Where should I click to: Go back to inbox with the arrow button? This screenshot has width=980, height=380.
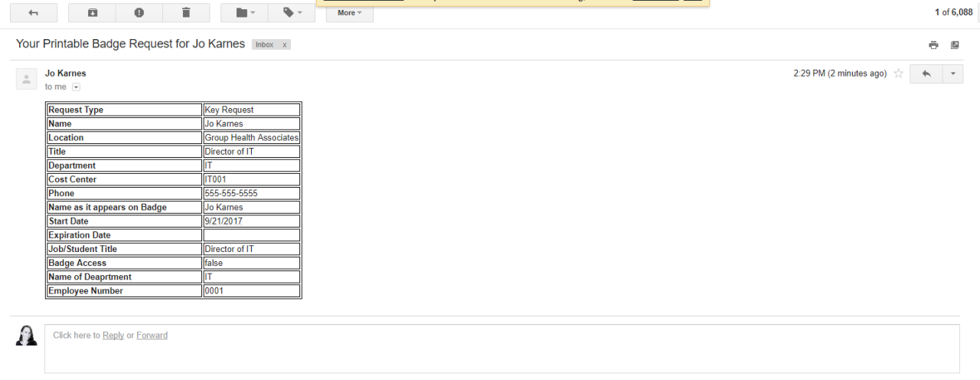(33, 13)
